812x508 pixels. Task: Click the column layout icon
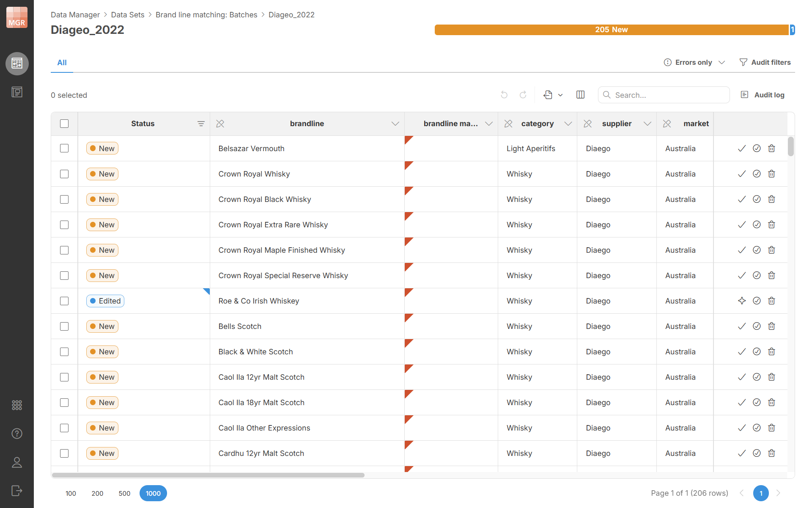coord(580,95)
